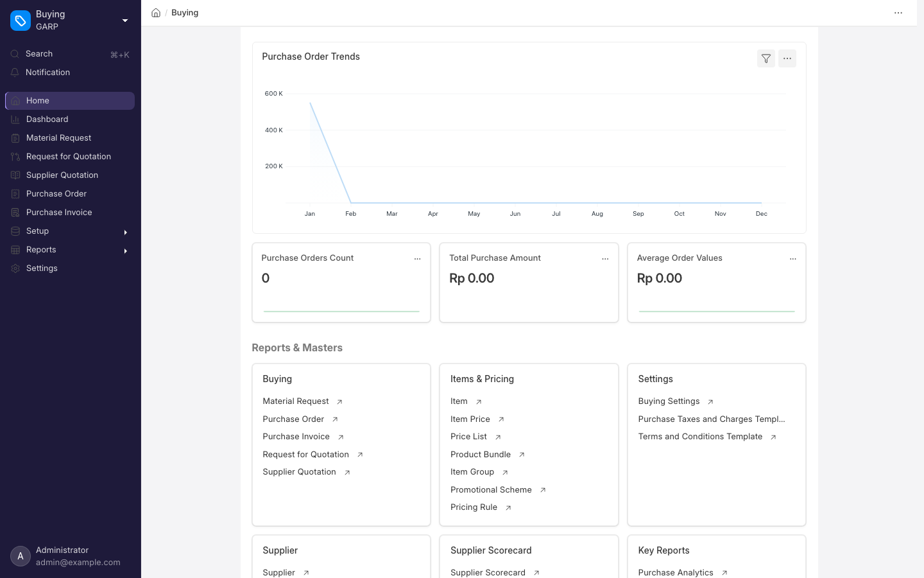Click the Search magnifier in sidebar
This screenshot has width=924, height=578.
tap(15, 54)
